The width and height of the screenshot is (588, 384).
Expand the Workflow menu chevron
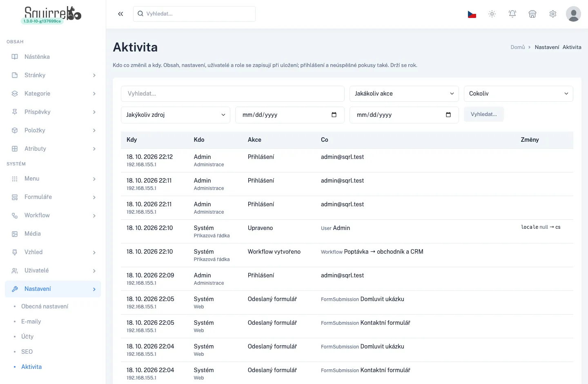[x=94, y=215]
